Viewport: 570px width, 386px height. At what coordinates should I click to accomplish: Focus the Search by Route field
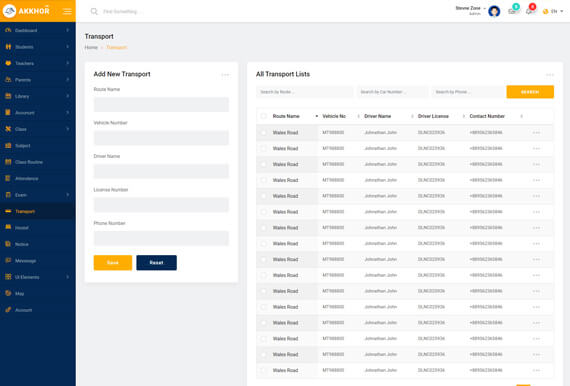305,92
